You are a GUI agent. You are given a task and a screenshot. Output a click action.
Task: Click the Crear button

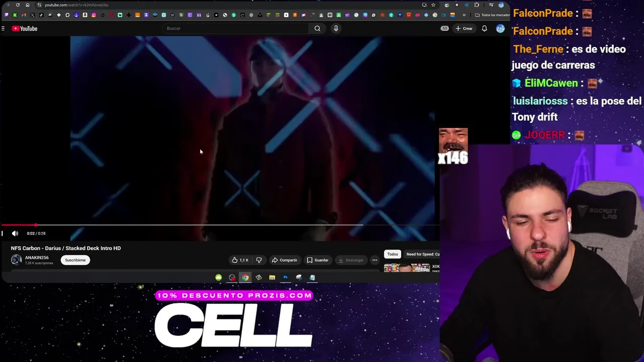click(x=464, y=29)
